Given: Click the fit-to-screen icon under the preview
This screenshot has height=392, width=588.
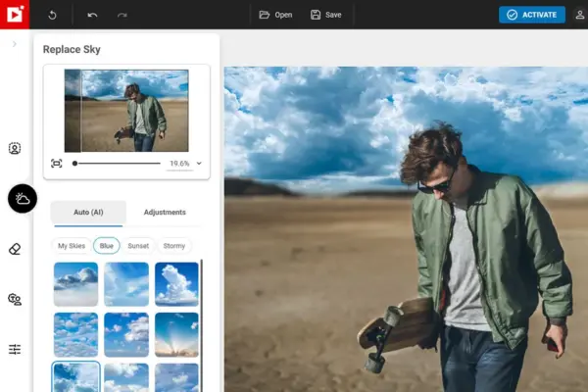Looking at the screenshot, I should coord(57,164).
